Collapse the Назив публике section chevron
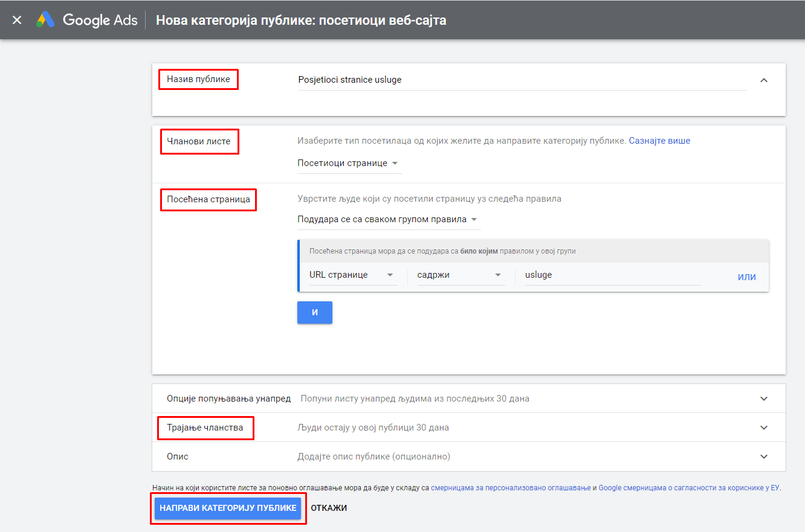This screenshot has height=532, width=805. (x=764, y=80)
